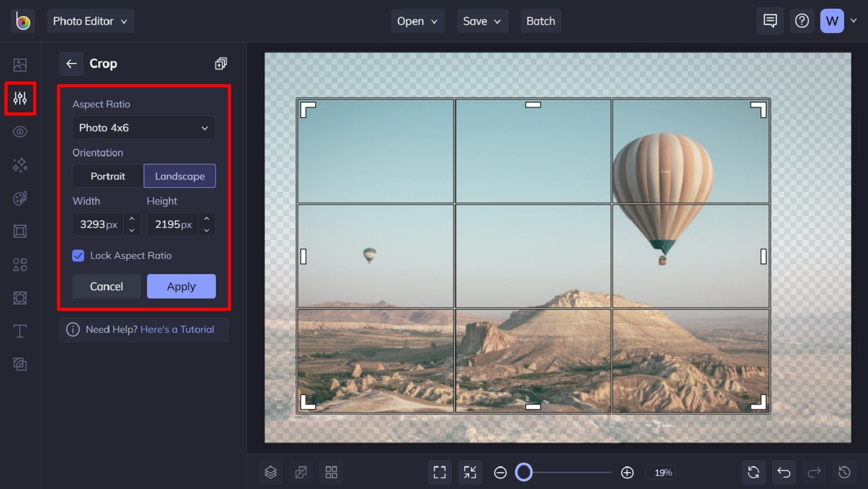Enable Lock Aspect Ratio
Screen dimensions: 868x489
coord(78,255)
